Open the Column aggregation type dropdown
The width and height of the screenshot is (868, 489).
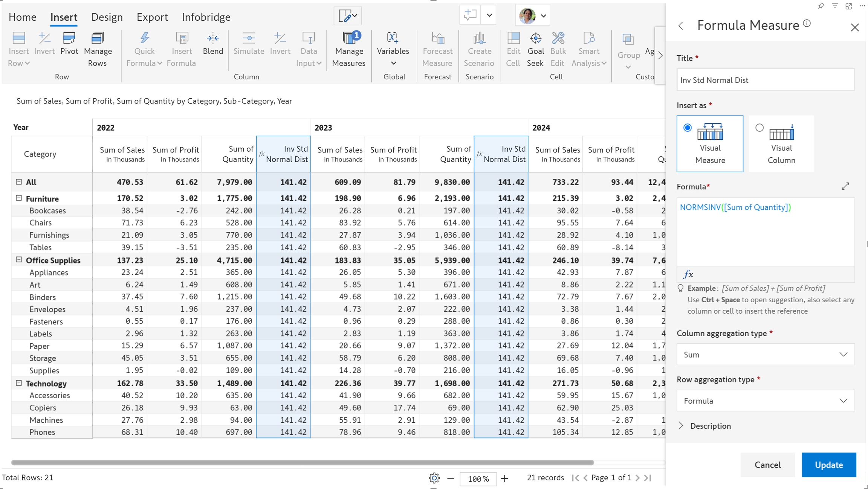point(766,355)
